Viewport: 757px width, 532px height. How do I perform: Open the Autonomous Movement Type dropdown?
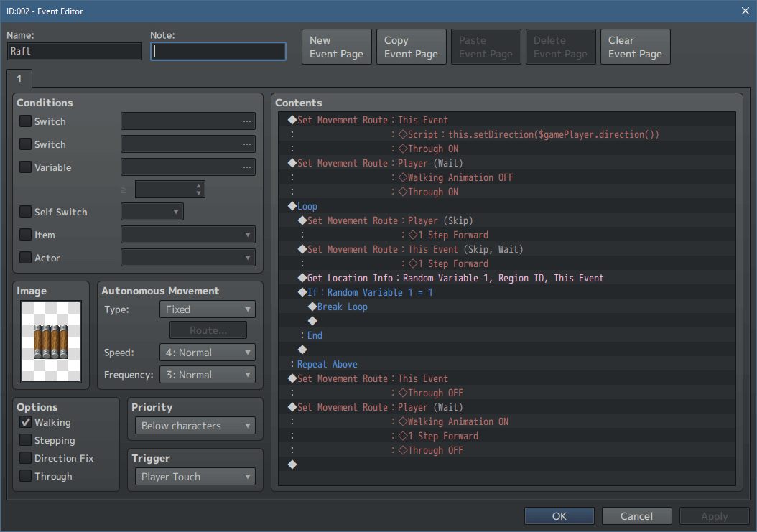(207, 309)
